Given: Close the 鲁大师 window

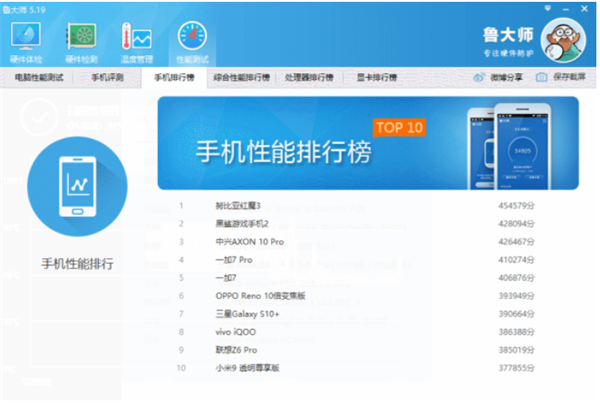Looking at the screenshot, I should [x=584, y=8].
